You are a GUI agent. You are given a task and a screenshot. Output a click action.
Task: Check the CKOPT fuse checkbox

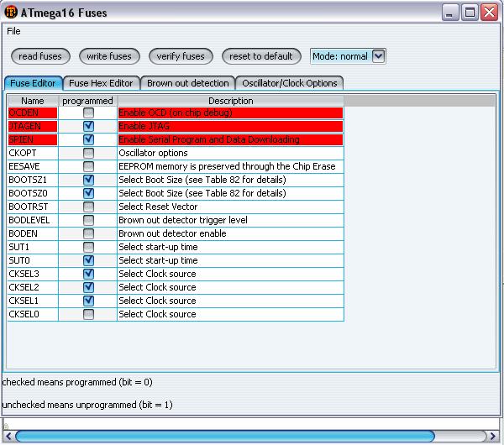(x=88, y=153)
